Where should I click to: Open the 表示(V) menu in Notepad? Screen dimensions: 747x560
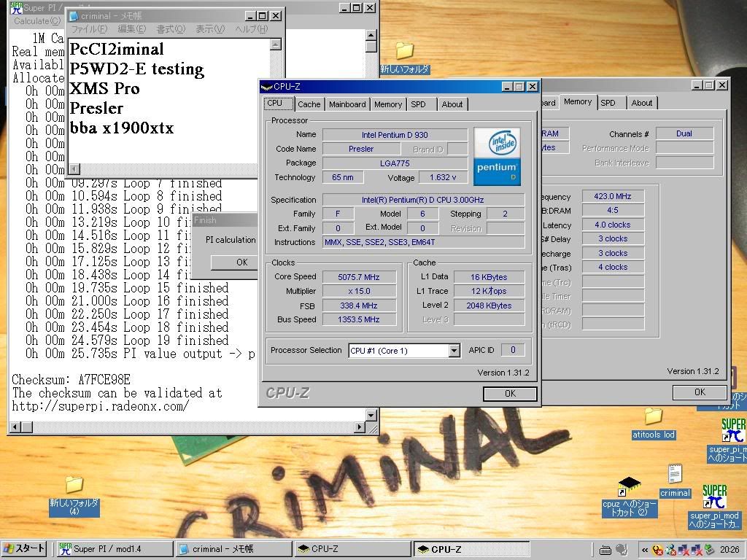coord(210,29)
